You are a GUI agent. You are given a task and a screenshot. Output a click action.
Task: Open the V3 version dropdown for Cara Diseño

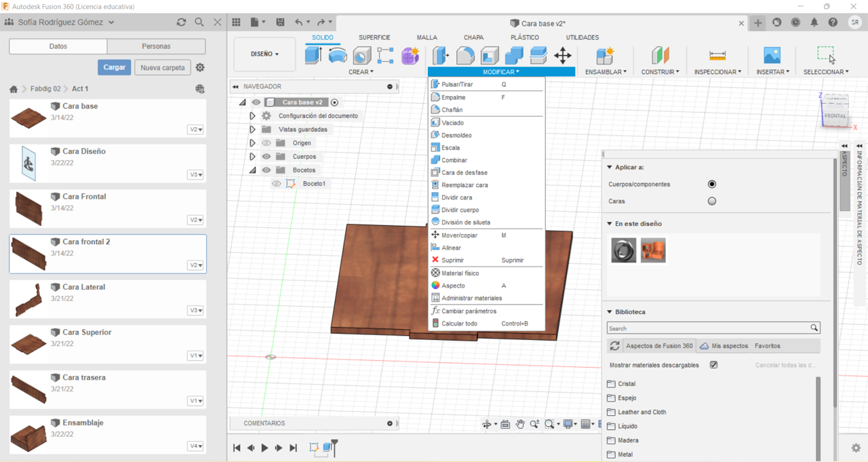pyautogui.click(x=195, y=175)
